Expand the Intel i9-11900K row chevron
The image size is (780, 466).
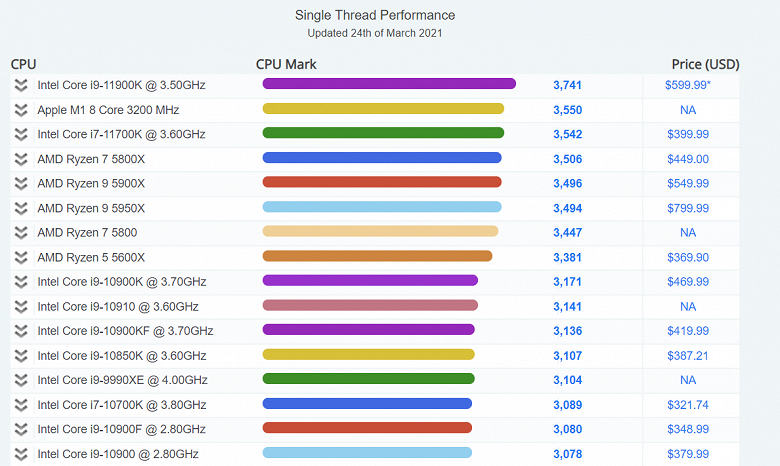(20, 85)
